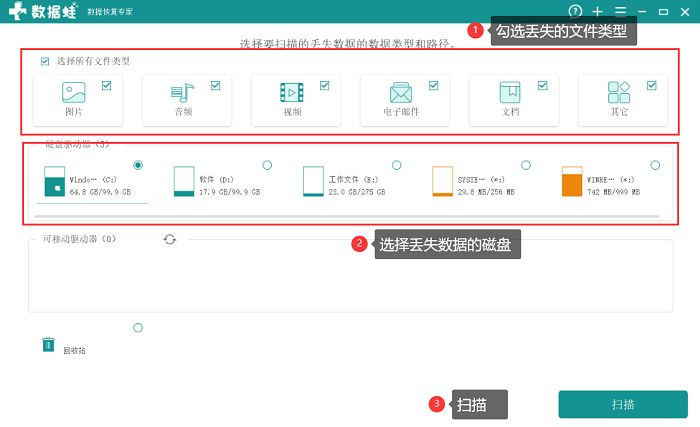Click the 29.8 MB/256 MB size text
The height and width of the screenshot is (427, 700).
pyautogui.click(x=486, y=192)
